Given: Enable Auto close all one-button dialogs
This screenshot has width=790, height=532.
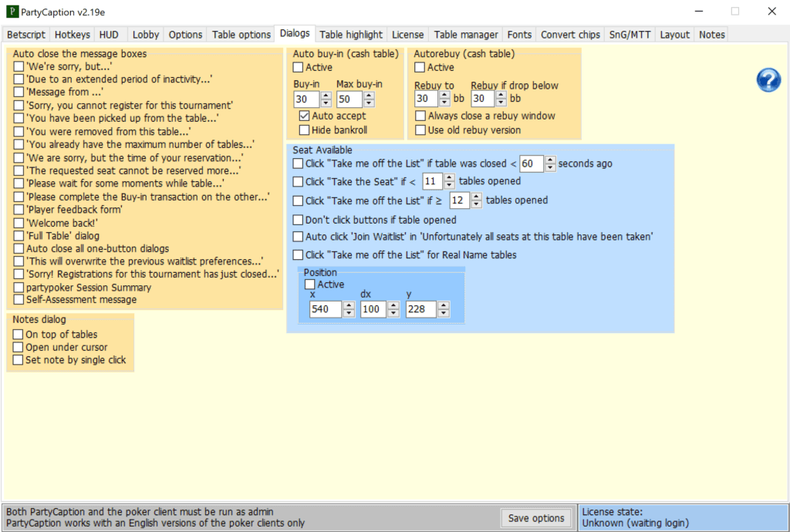Looking at the screenshot, I should [x=19, y=248].
